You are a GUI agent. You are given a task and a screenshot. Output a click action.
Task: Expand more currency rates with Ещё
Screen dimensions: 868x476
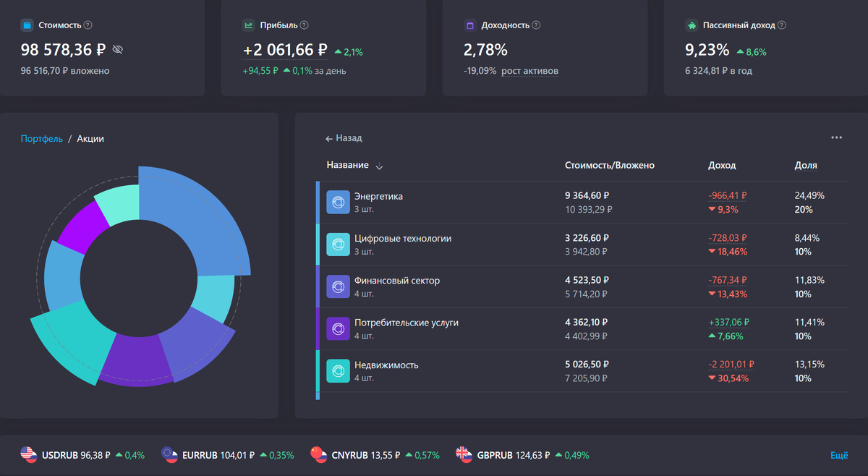pyautogui.click(x=839, y=456)
